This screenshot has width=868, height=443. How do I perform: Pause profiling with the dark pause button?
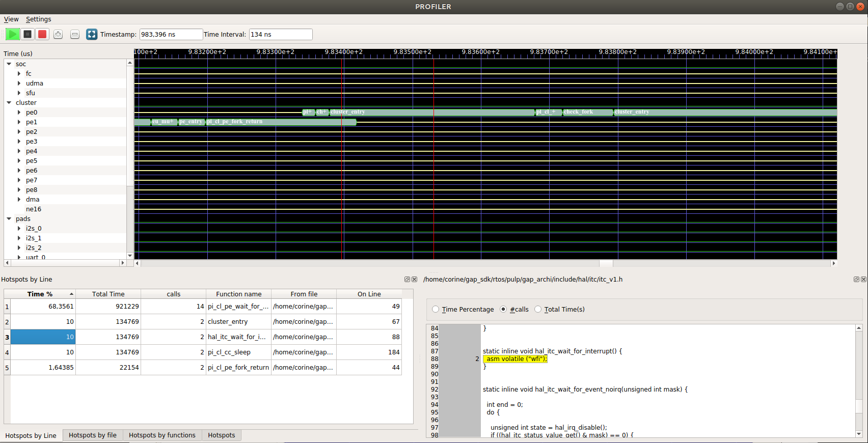[28, 34]
